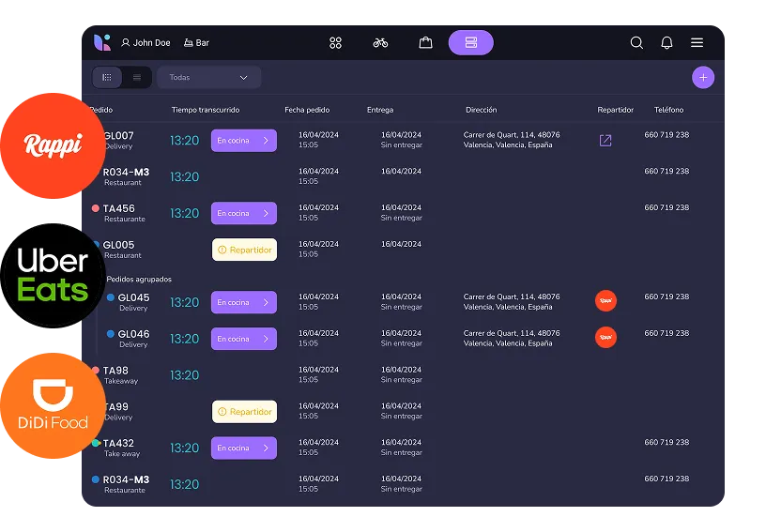Screen dimensions: 766x532
Task: Open order TA432
Action: [x=118, y=443]
